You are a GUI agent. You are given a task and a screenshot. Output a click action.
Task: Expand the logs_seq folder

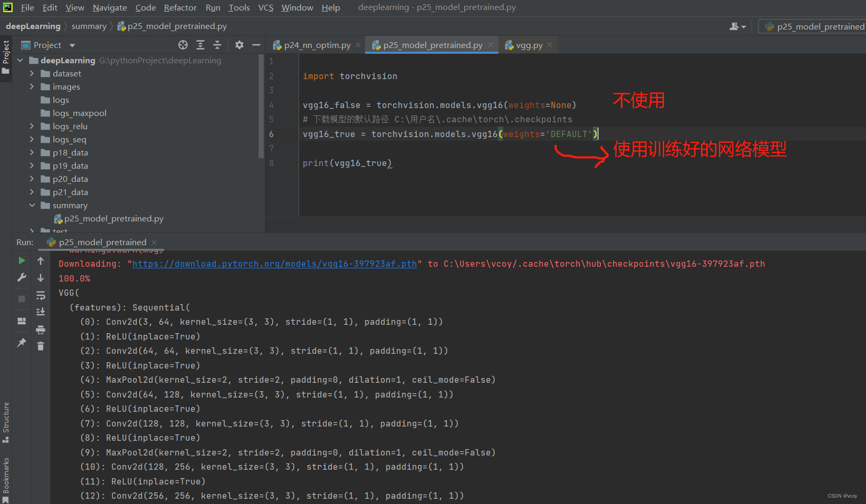tap(32, 139)
